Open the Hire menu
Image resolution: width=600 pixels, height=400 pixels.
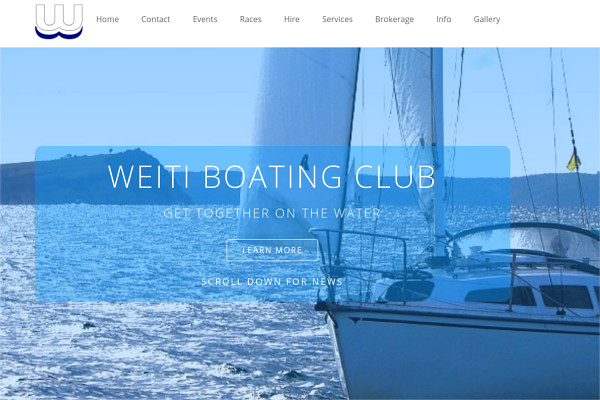(292, 19)
